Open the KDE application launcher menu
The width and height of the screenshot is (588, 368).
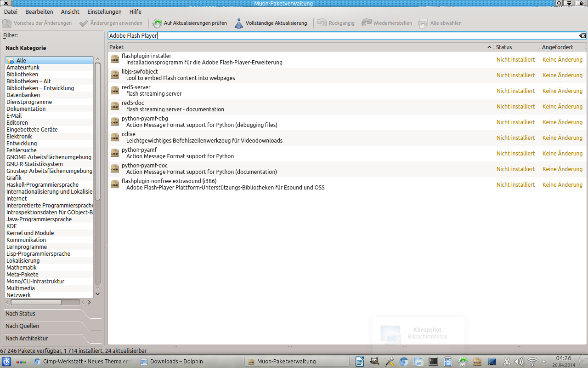(x=7, y=362)
